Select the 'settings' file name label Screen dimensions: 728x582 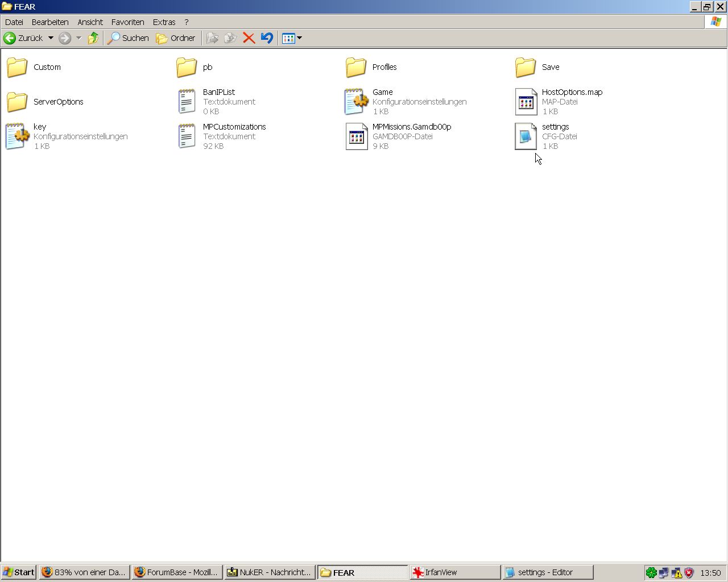coord(556,127)
